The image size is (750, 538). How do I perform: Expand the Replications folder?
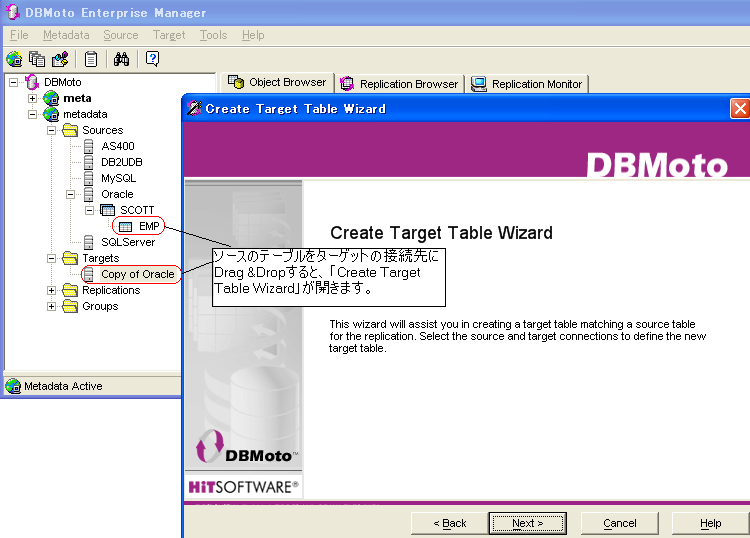point(51,291)
